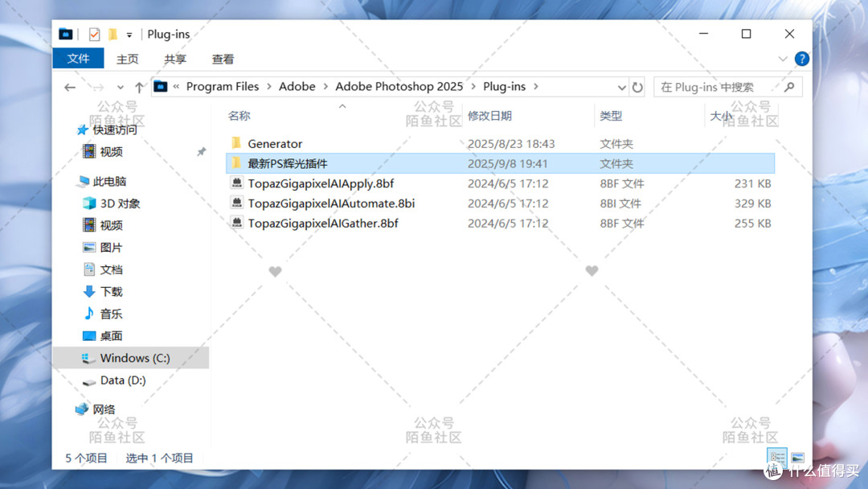Click the 329 KB size cell
The height and width of the screenshot is (489, 868).
tap(752, 203)
